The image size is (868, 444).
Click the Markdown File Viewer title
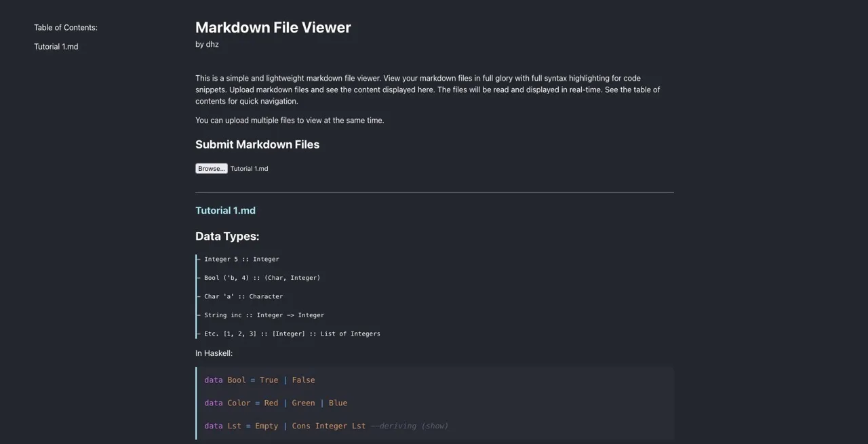click(x=273, y=28)
